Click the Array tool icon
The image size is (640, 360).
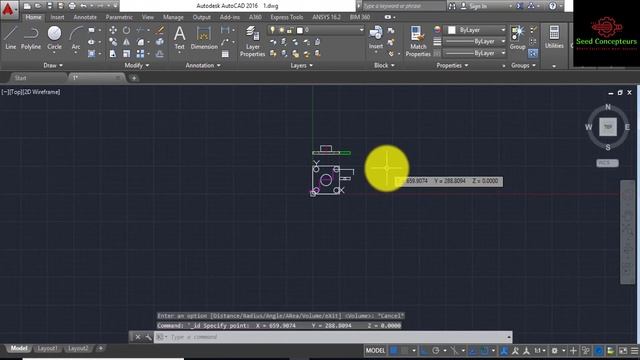coord(140,53)
